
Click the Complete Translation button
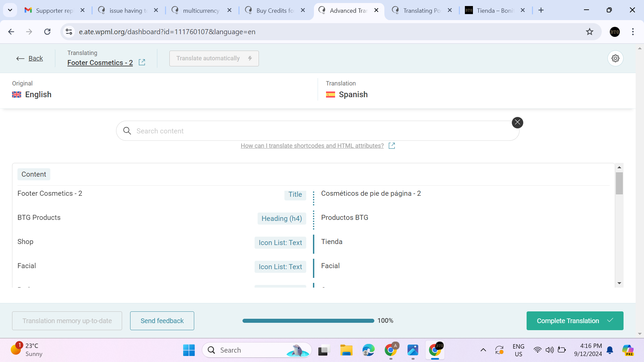(575, 321)
